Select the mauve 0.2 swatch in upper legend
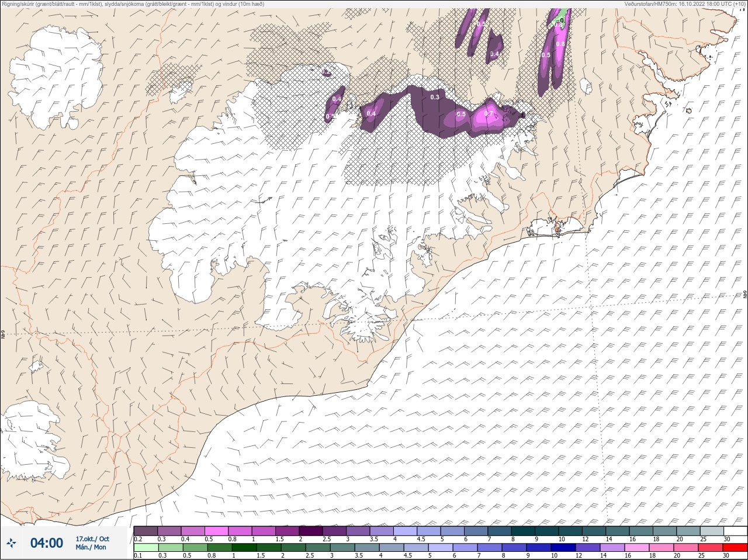The width and height of the screenshot is (748, 560). click(x=146, y=531)
